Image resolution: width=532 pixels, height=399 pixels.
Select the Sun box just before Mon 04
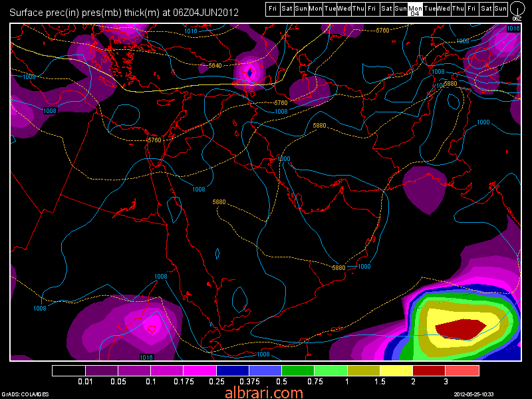[401, 9]
